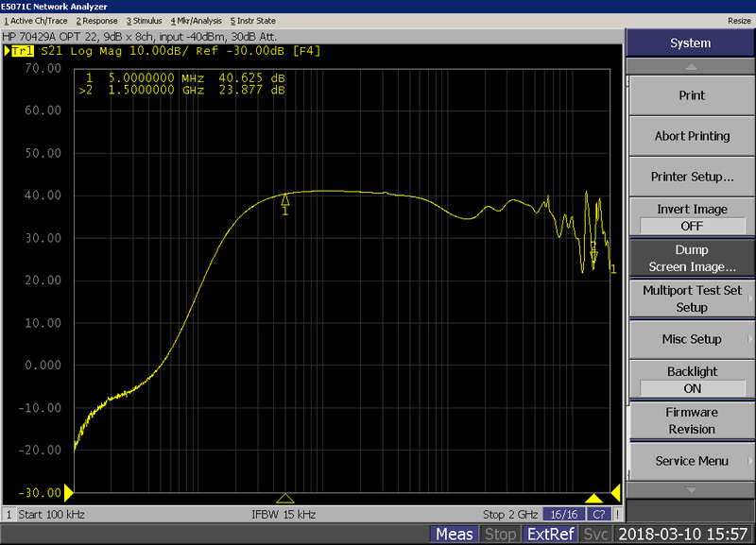Select marker 1 on the trace at 5 MHz
The height and width of the screenshot is (545, 756).
[x=285, y=199]
